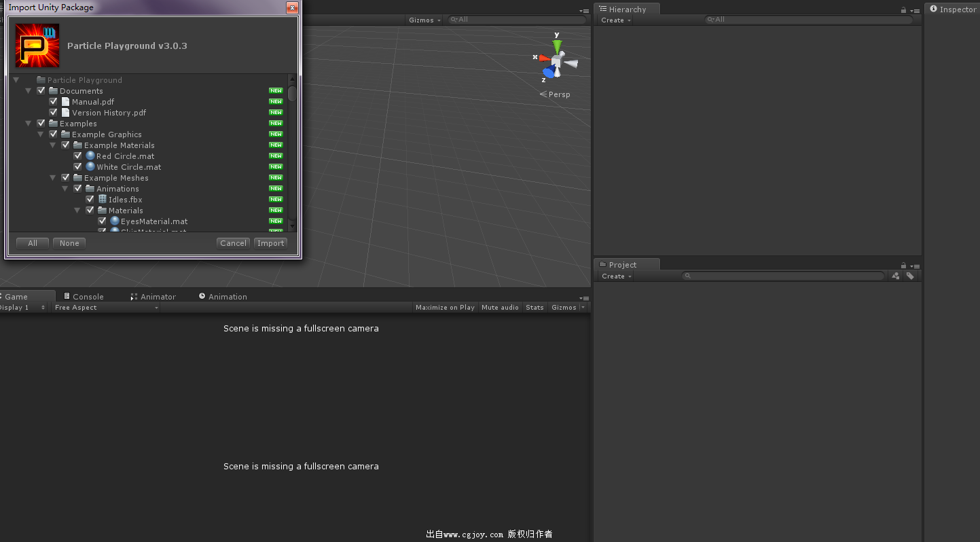Screen dimensions: 980x542
Task: Toggle Mute audio in Game view
Action: tap(500, 307)
